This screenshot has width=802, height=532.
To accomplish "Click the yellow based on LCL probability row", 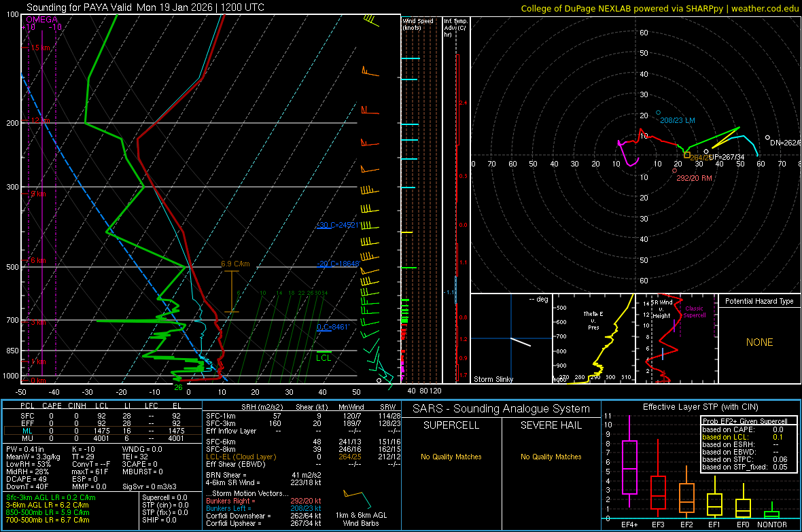I will coord(743,438).
